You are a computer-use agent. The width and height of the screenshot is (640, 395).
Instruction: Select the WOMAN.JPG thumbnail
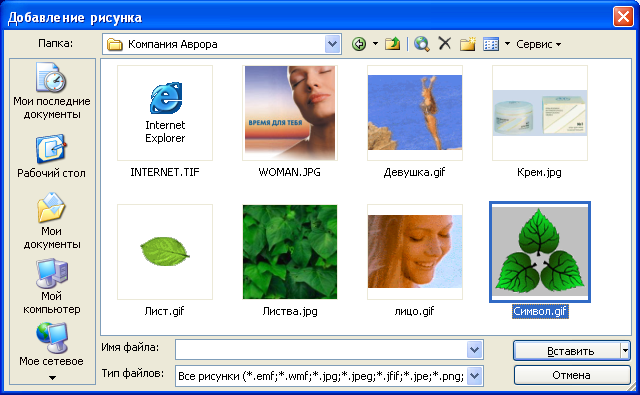(290, 113)
